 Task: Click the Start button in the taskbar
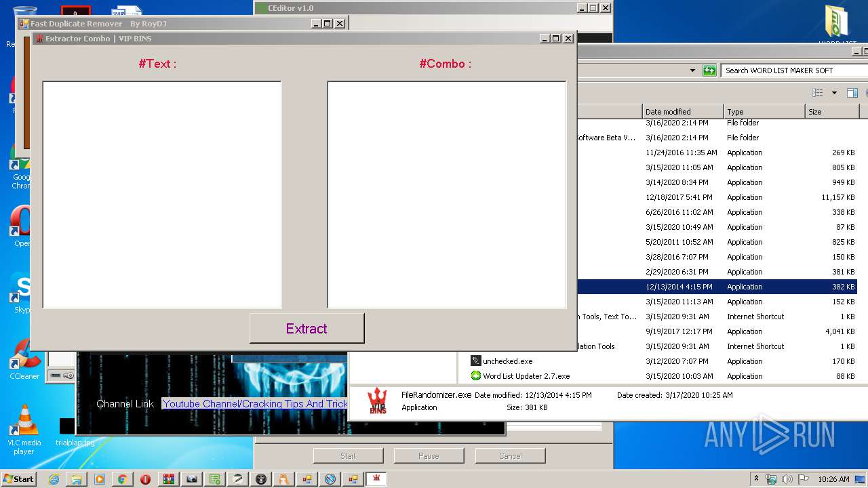click(x=18, y=479)
